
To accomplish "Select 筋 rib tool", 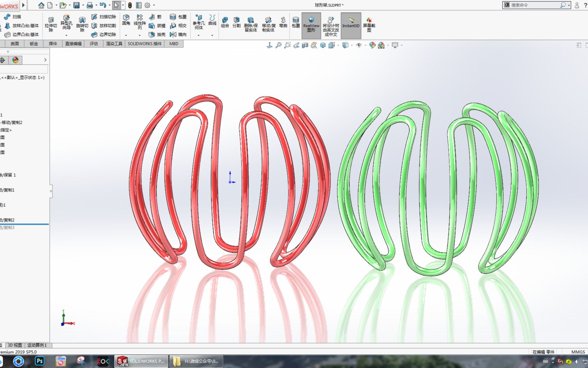I will [155, 17].
